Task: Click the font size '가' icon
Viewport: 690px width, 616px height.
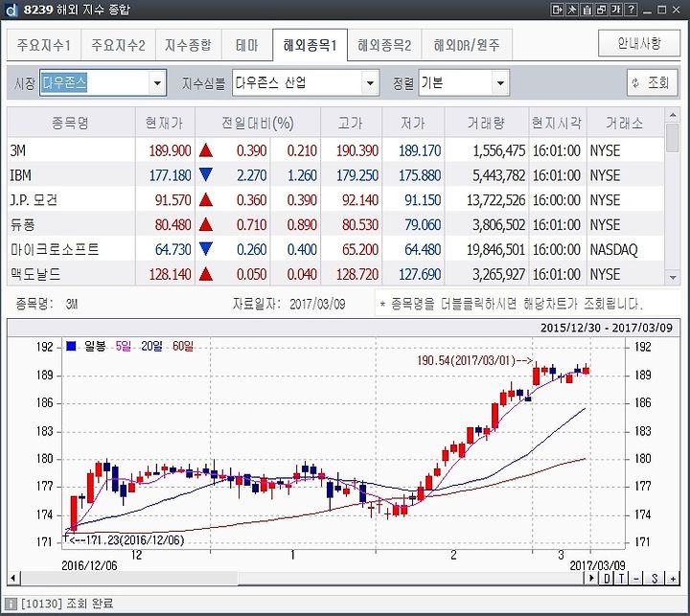Action: pyautogui.click(x=615, y=10)
